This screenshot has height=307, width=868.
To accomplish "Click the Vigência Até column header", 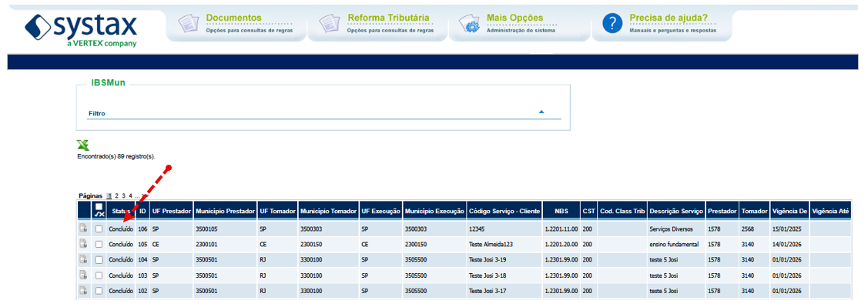I will [829, 212].
